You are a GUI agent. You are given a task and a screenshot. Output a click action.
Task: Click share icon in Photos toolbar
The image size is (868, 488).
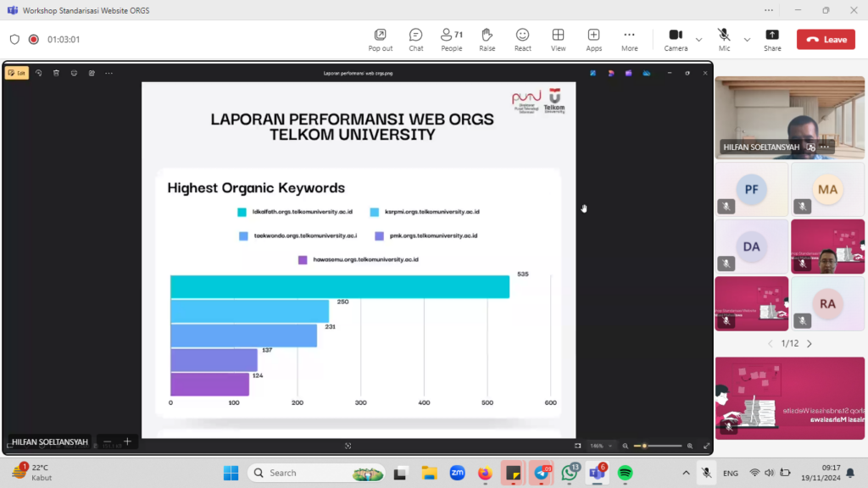pos(92,73)
